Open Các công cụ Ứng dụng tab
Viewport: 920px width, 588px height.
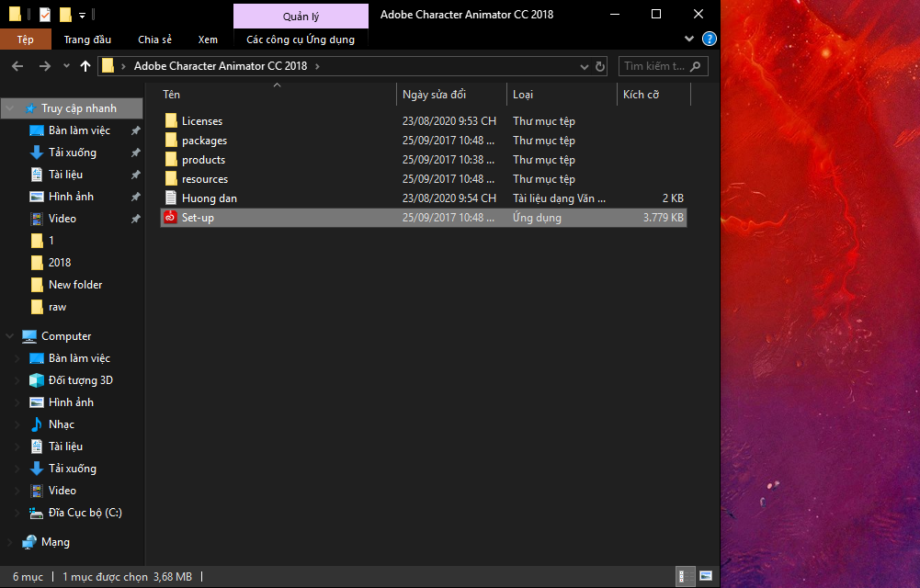click(x=301, y=40)
